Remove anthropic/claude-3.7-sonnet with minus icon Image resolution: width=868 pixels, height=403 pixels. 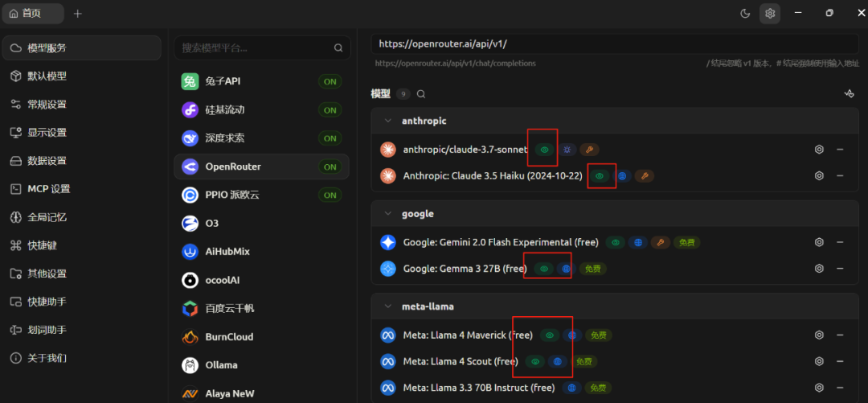tap(840, 149)
